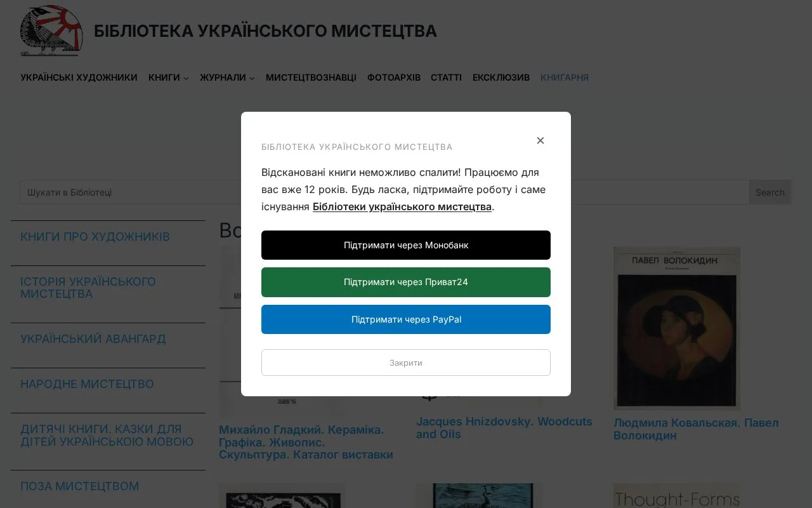The height and width of the screenshot is (508, 812).
Task: Open ДИТЯЧІ КНИГИ sidebar category
Action: 107,436
